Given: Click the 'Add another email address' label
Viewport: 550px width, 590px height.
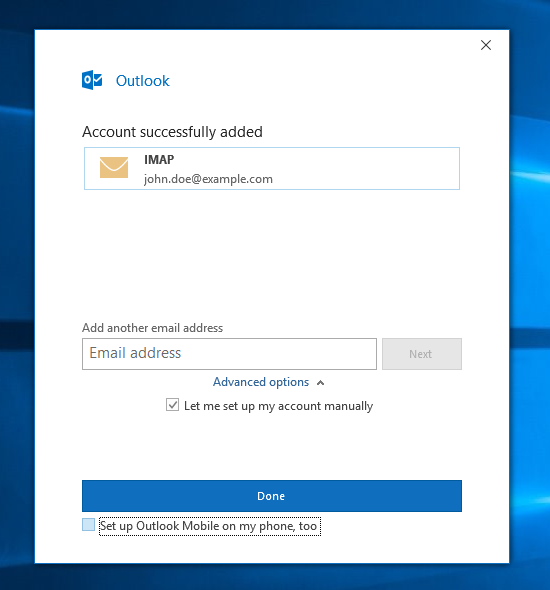Looking at the screenshot, I should coord(152,328).
